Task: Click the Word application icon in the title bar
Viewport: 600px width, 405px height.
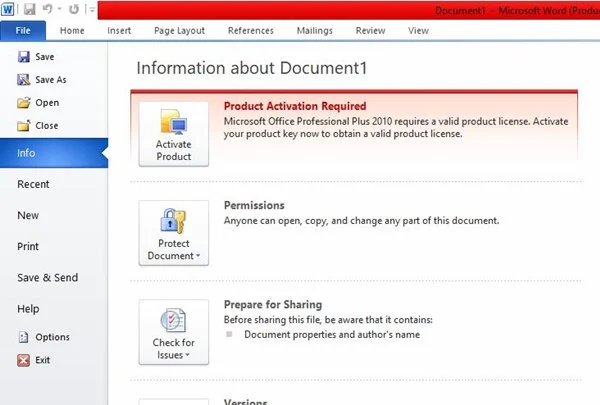Action: [x=7, y=9]
